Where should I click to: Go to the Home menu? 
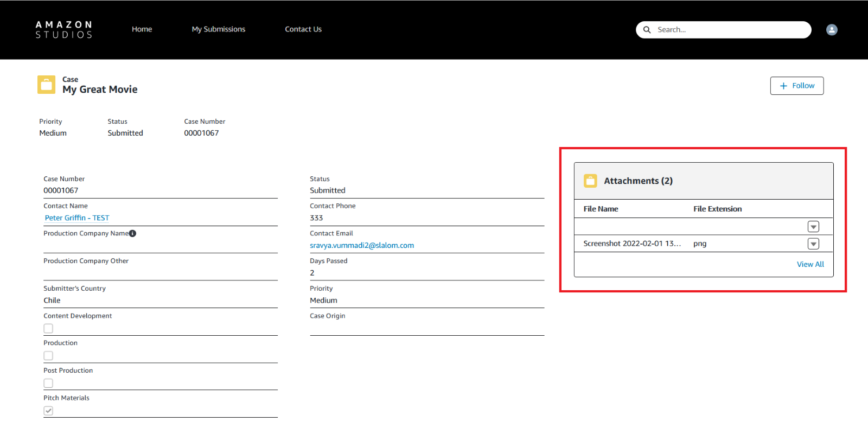[x=142, y=29]
